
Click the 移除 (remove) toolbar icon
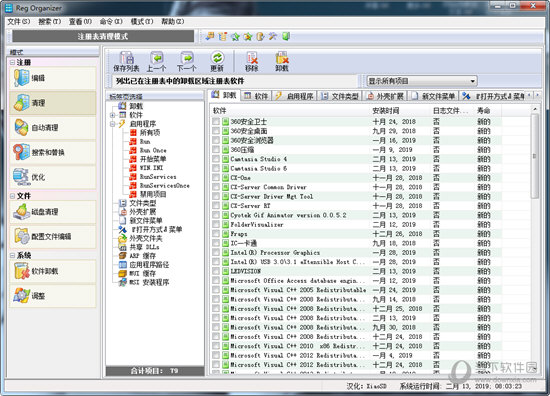coord(251,61)
